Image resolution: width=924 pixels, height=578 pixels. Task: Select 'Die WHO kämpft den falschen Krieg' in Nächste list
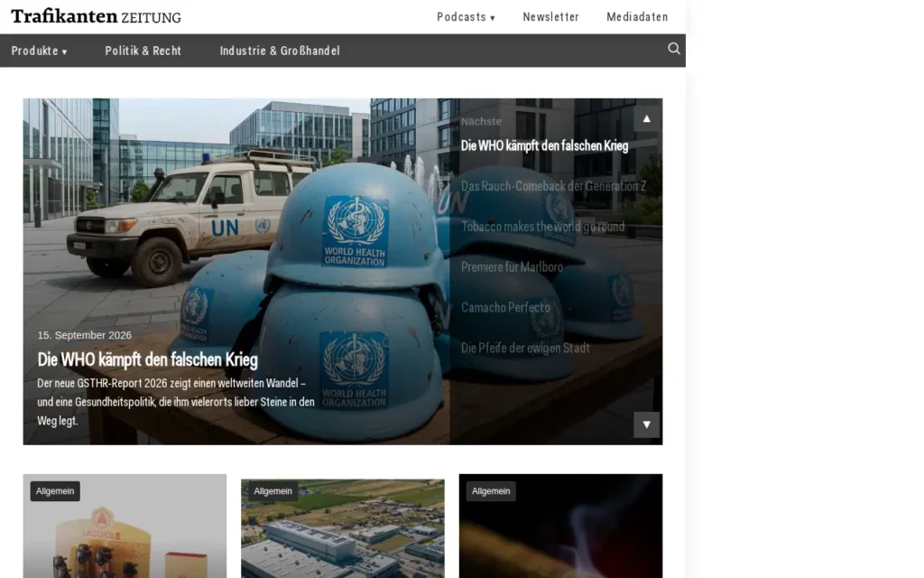coord(544,145)
